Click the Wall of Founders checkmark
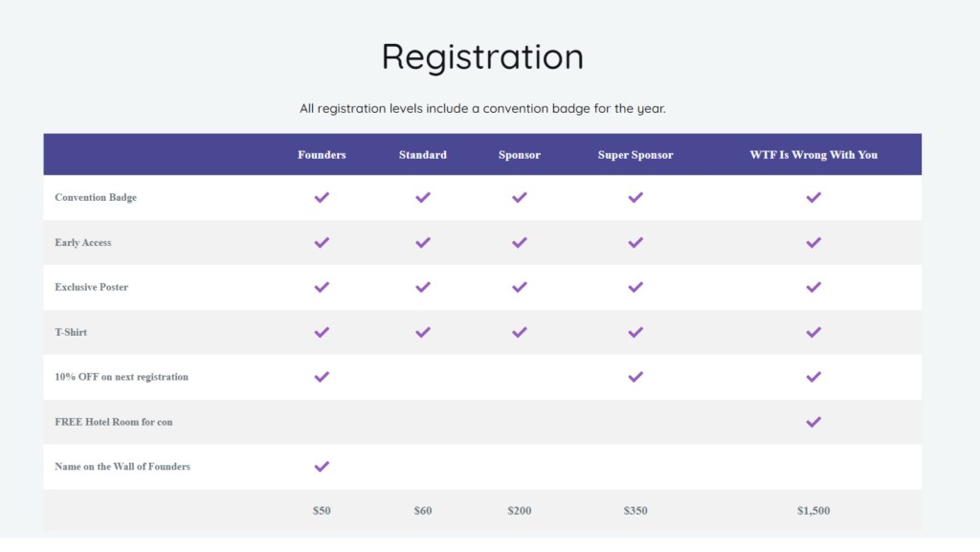Screen dimensions: 980x552 pos(322,467)
